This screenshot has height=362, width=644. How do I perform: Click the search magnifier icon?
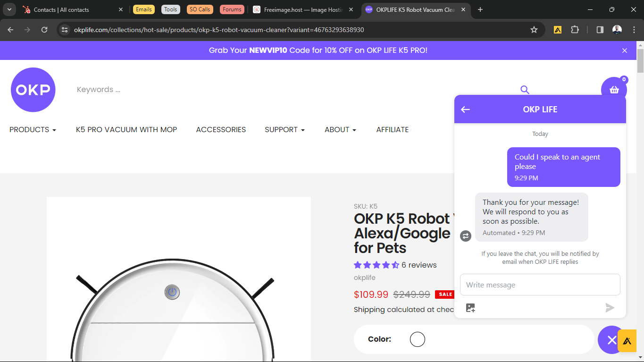pos(525,90)
